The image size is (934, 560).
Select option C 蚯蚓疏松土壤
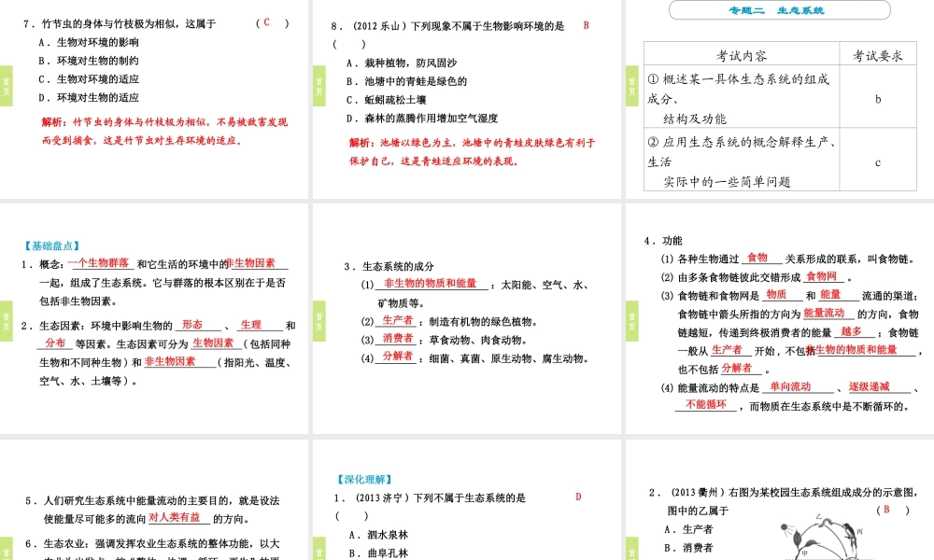(387, 99)
